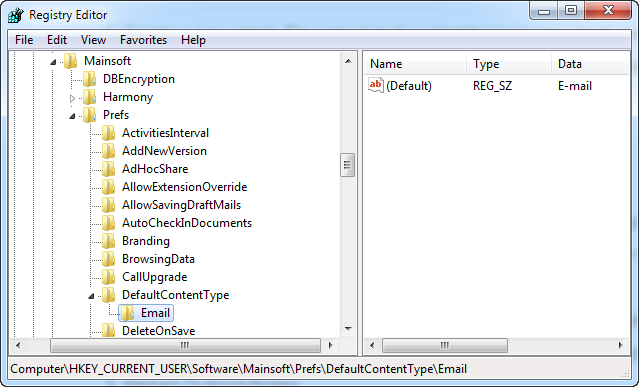Select the Prefs key label
The image size is (639, 387).
click(116, 115)
